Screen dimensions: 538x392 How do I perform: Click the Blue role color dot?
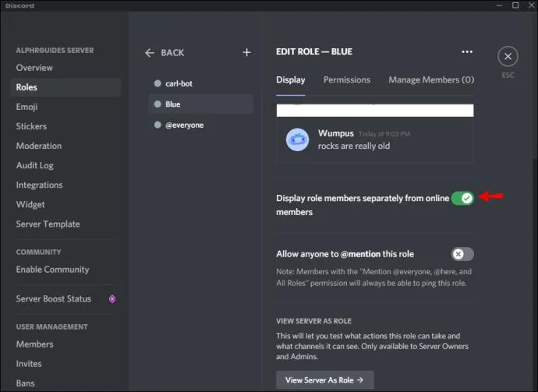tap(158, 104)
